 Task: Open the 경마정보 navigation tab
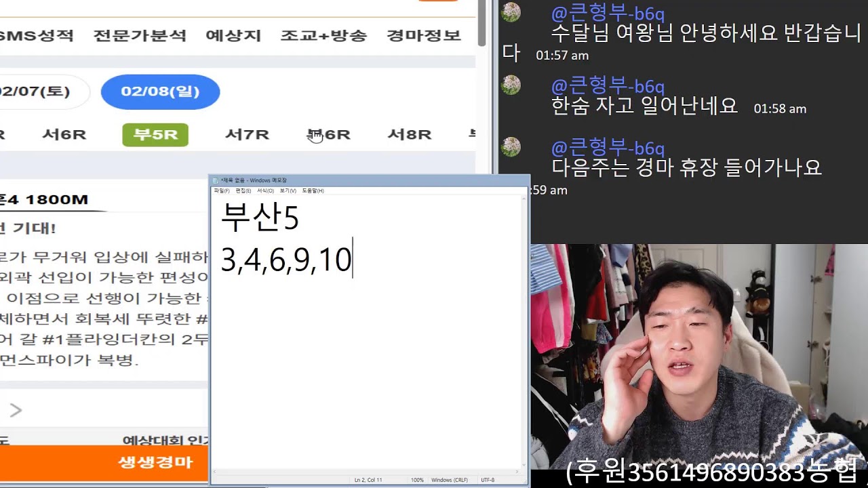[x=424, y=36]
